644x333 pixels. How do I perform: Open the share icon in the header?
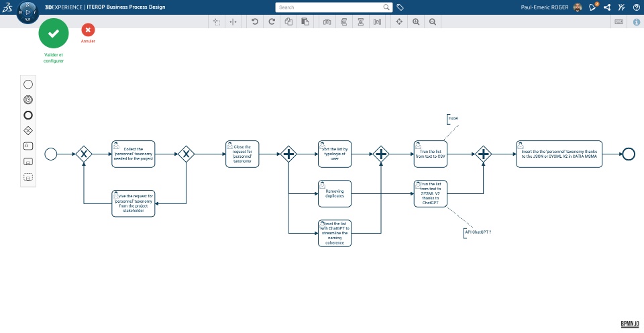coord(607,7)
